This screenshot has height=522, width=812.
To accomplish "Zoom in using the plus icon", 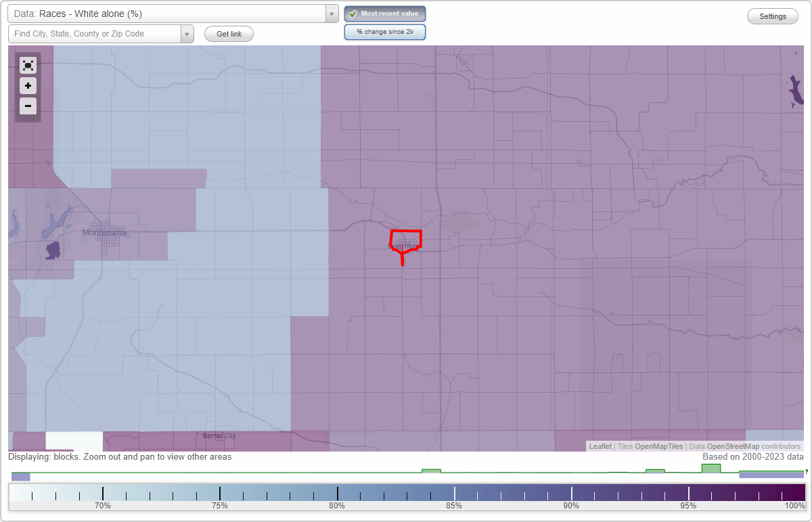I will 28,85.
